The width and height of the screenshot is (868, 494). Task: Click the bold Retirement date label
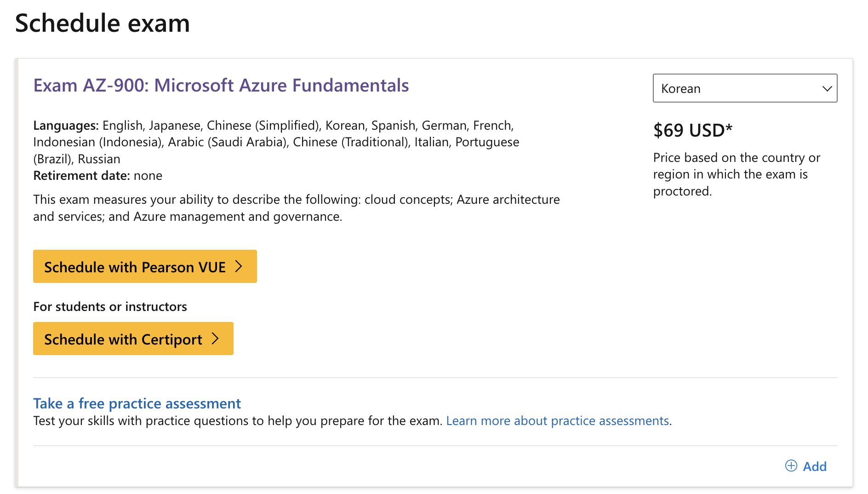pos(81,176)
